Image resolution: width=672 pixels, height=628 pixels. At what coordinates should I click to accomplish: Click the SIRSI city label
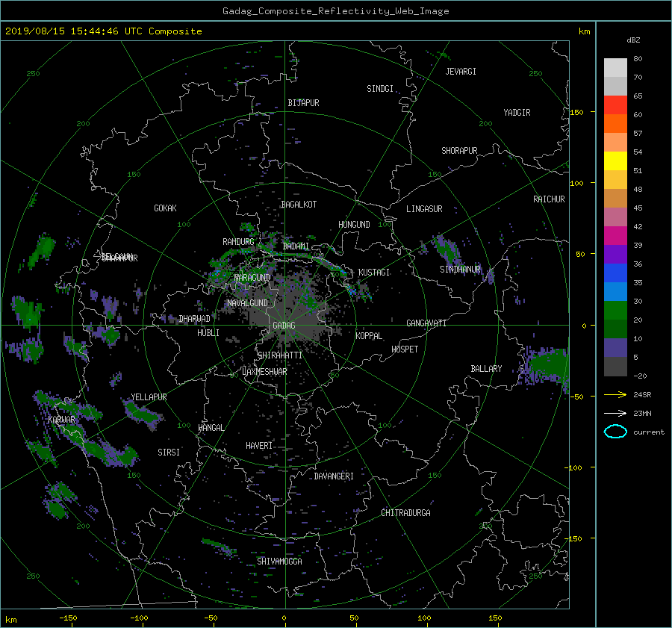click(169, 453)
